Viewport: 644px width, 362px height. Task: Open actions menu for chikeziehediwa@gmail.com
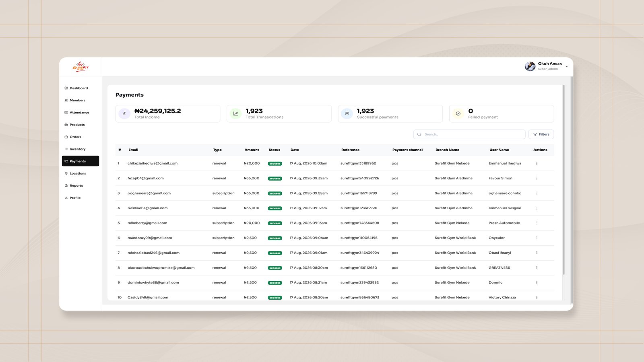click(537, 163)
